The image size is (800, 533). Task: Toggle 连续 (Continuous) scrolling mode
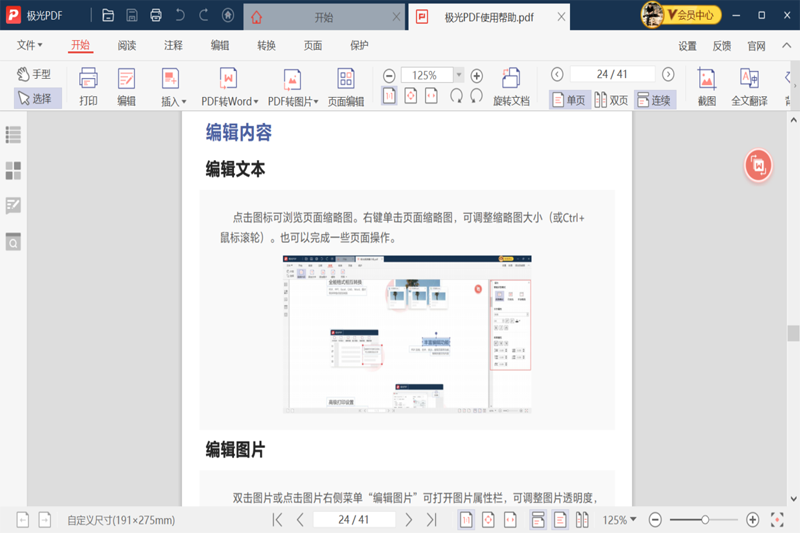click(x=655, y=100)
